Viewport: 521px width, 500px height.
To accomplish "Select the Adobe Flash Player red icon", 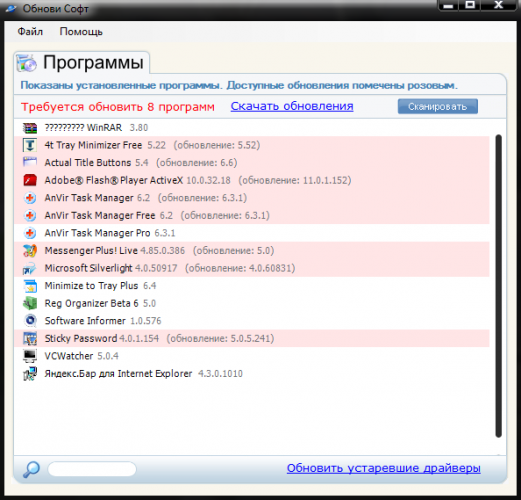I will click(30, 180).
